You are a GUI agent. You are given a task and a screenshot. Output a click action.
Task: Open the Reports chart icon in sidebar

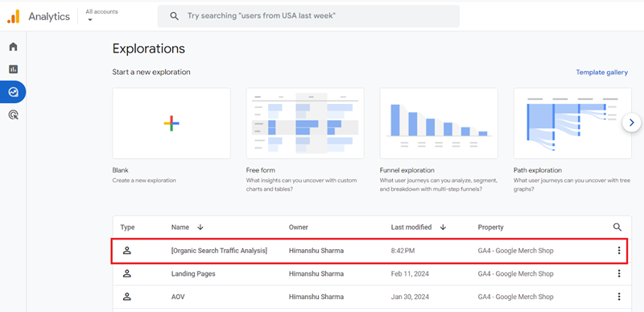[x=13, y=69]
